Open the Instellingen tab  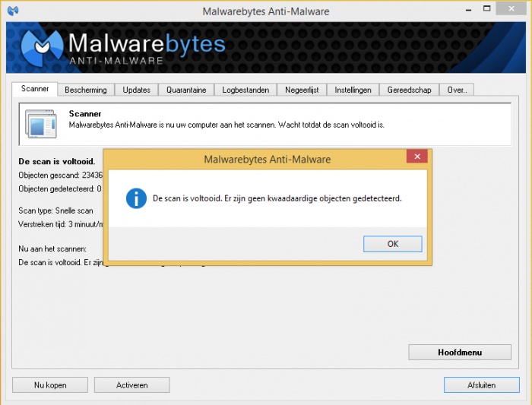pyautogui.click(x=353, y=90)
